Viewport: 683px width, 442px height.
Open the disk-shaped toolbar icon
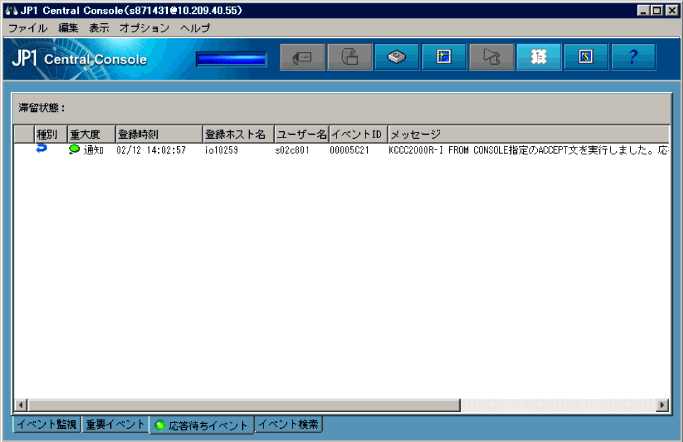396,57
